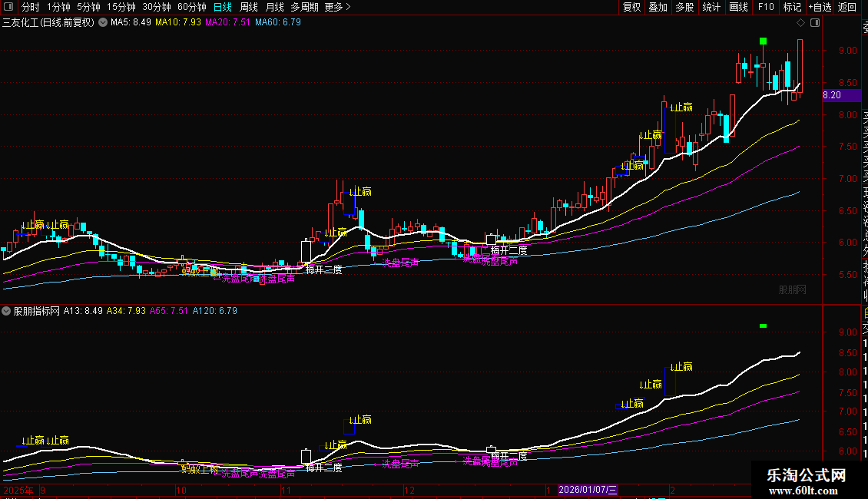Switch to 分时 intraday view
This screenshot has height=499, width=868.
click(31, 7)
